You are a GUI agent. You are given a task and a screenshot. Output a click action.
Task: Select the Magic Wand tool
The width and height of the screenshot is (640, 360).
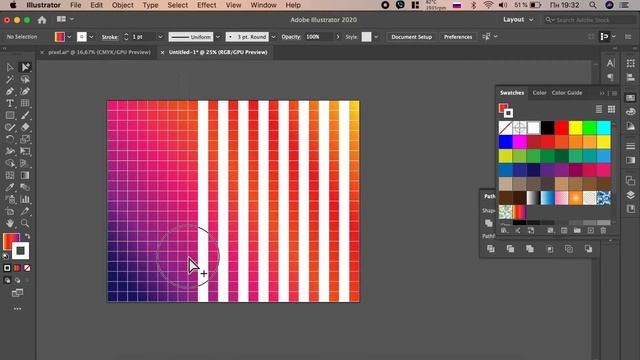pos(10,79)
